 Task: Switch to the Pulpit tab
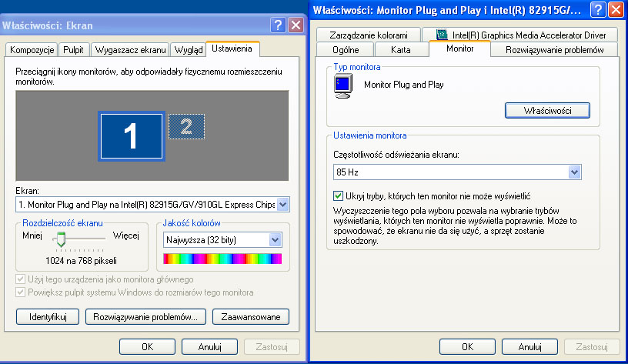(x=73, y=50)
